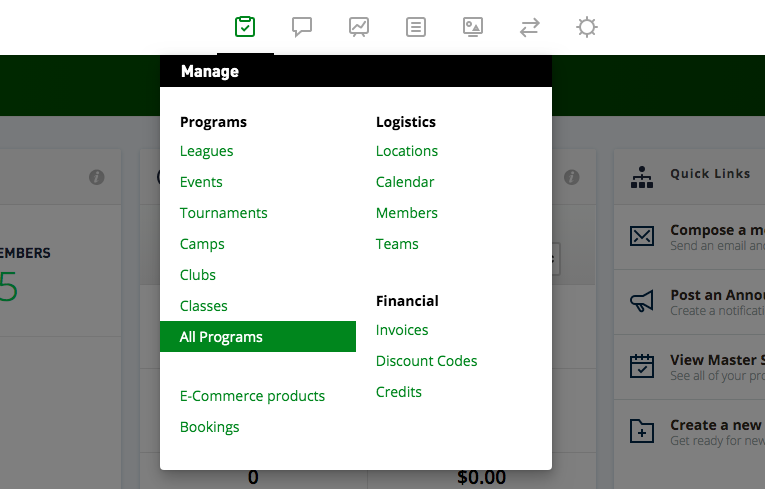Click the transfer arrows icon

529,27
